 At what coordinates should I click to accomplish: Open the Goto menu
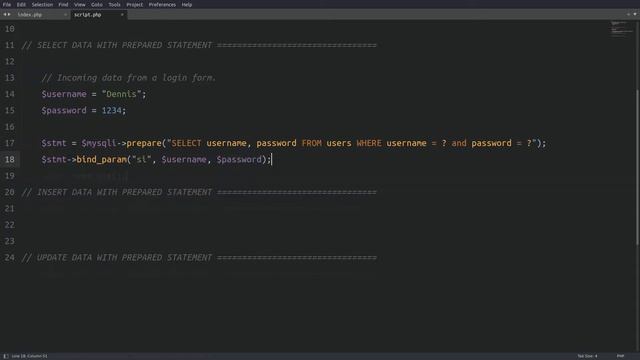click(97, 4)
